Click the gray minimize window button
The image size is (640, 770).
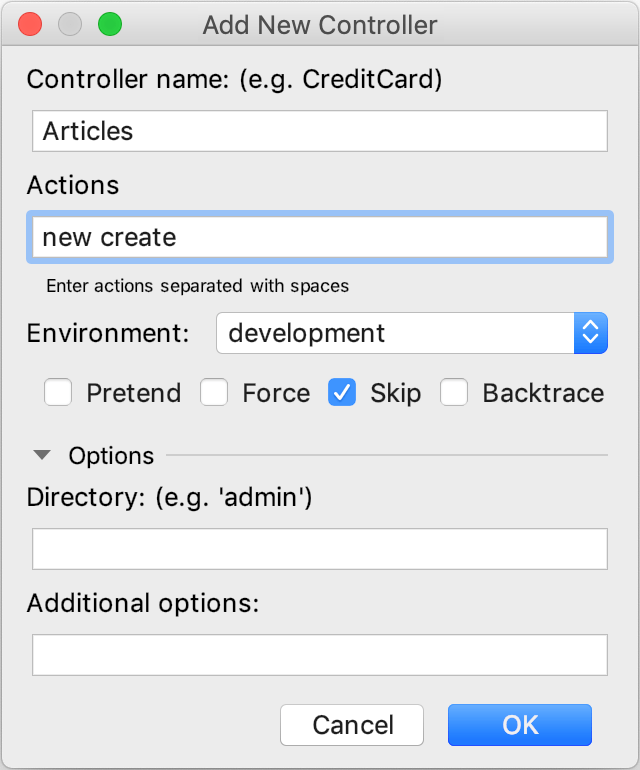(70, 24)
